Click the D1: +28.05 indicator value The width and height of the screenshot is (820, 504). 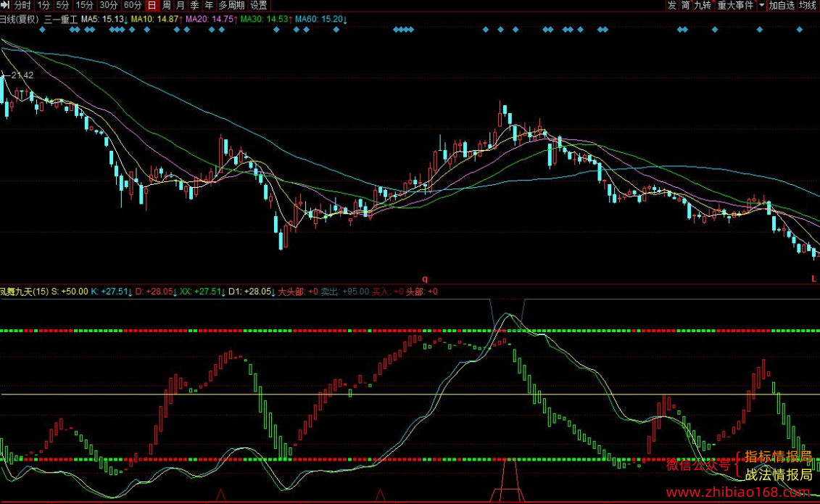[252, 292]
